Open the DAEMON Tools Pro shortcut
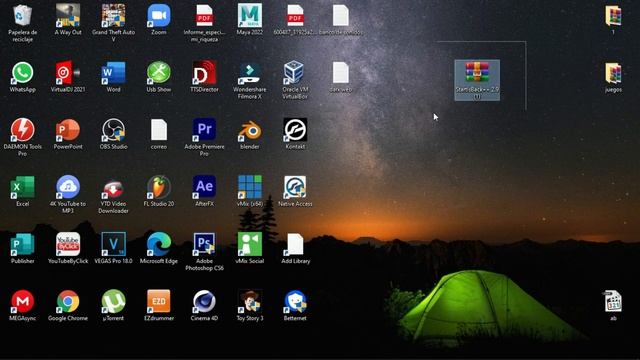Image resolution: width=640 pixels, height=360 pixels. (x=22, y=130)
